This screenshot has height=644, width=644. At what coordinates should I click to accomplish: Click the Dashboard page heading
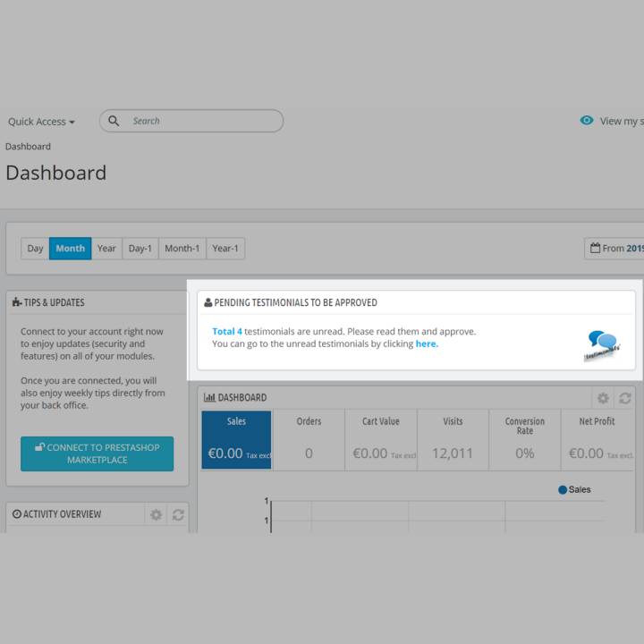coord(56,173)
